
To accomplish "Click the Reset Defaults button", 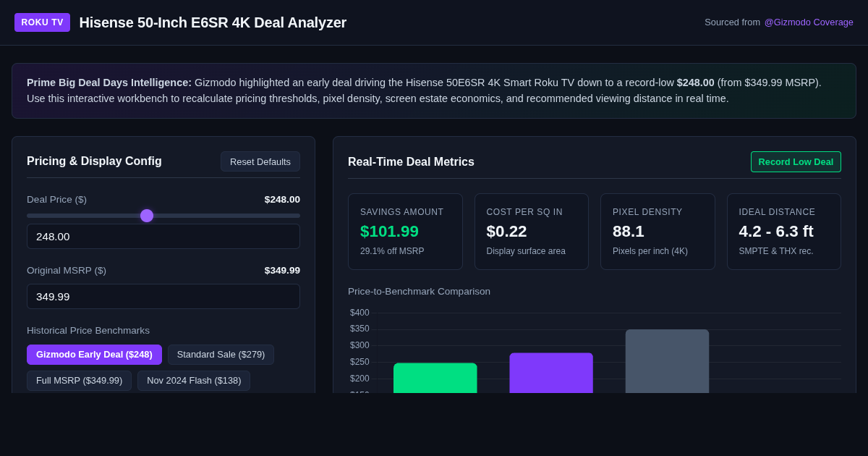I will pyautogui.click(x=260, y=161).
